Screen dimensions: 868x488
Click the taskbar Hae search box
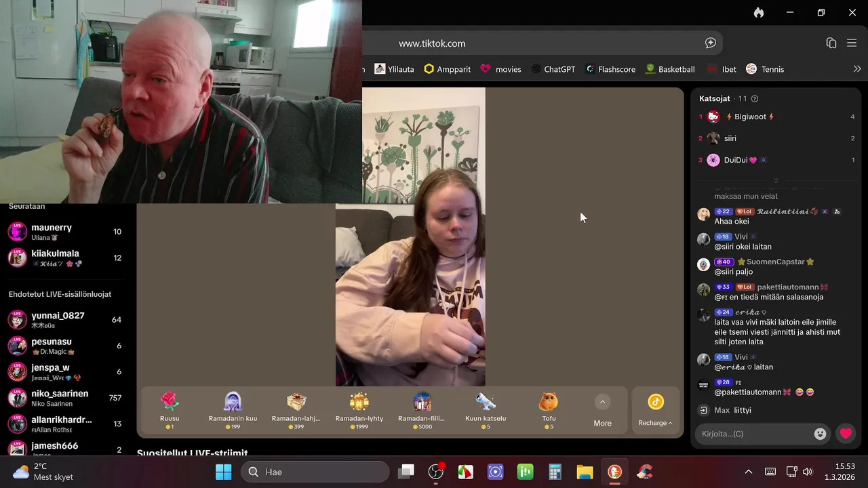(x=315, y=472)
